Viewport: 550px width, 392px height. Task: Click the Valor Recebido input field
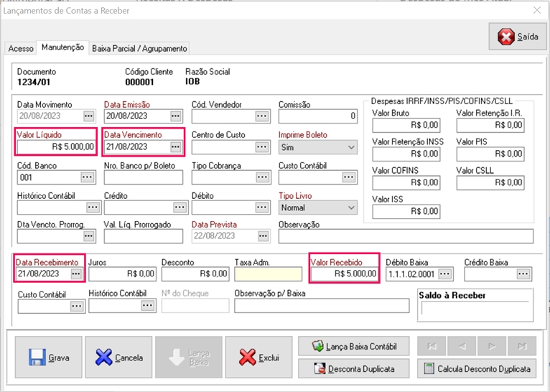pos(344,274)
